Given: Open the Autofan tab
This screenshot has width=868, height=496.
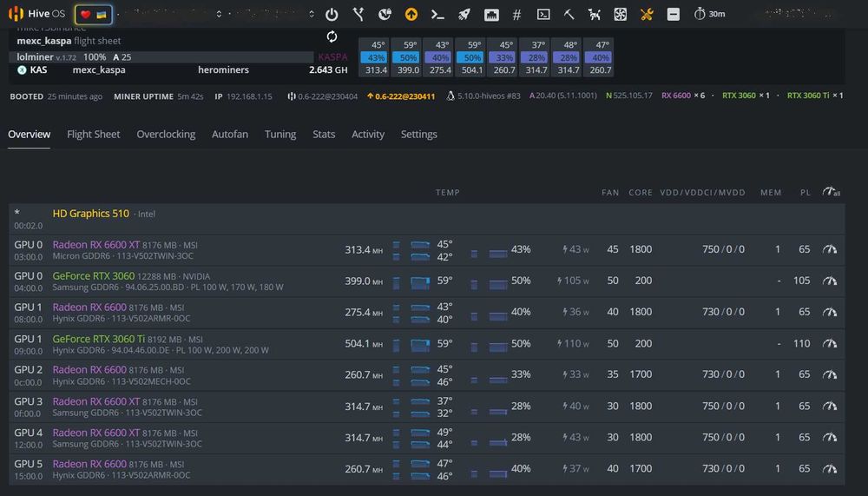Looking at the screenshot, I should coord(230,134).
